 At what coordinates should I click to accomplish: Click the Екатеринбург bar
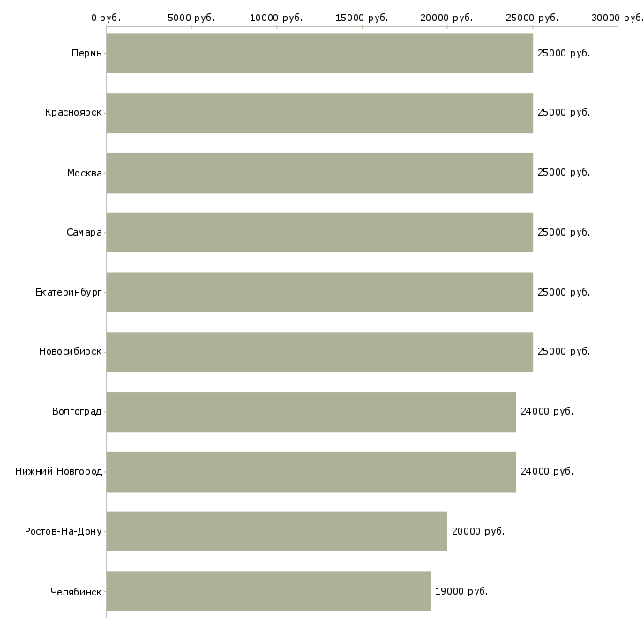point(319,292)
